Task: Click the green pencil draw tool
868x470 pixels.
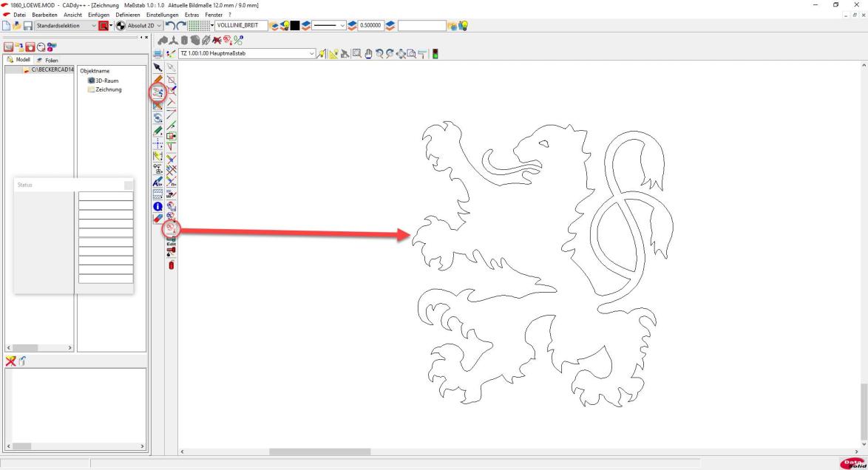Action: click(x=157, y=131)
